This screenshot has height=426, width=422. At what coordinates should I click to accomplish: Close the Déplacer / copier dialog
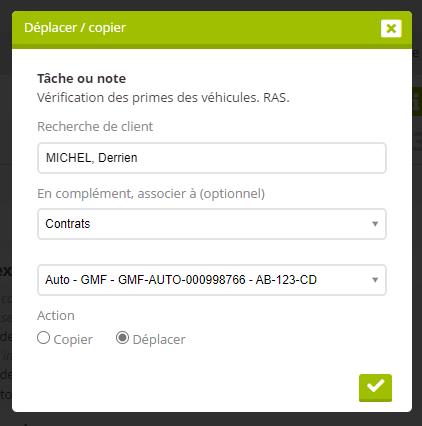click(x=391, y=28)
